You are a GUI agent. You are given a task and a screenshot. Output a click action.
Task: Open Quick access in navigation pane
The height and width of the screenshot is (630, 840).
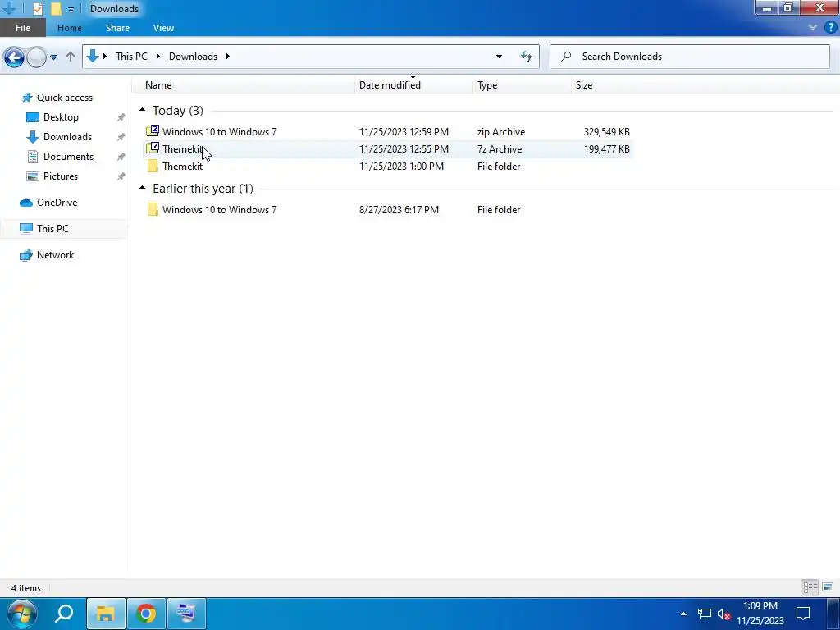[x=64, y=98]
